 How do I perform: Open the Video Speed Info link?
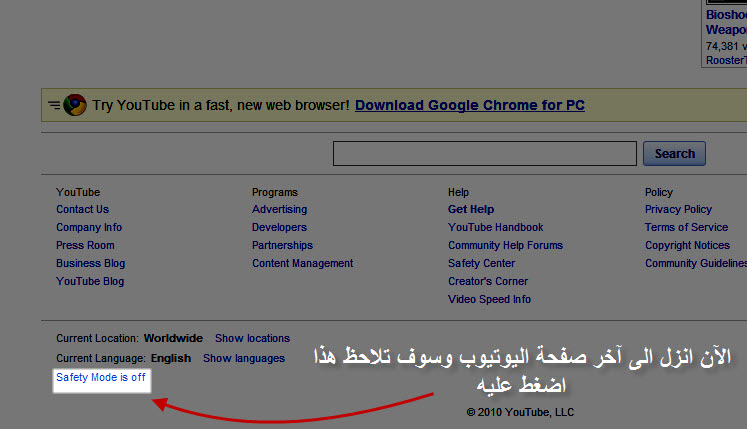tap(489, 299)
